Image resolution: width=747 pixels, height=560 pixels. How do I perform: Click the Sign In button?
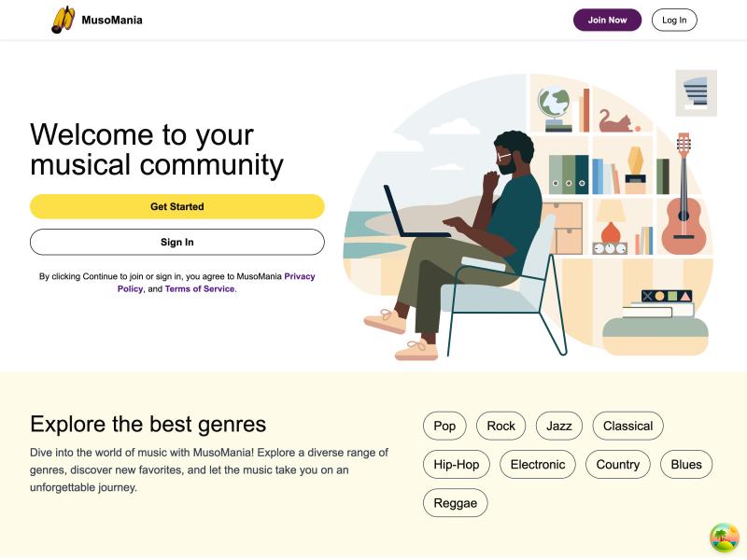177,242
